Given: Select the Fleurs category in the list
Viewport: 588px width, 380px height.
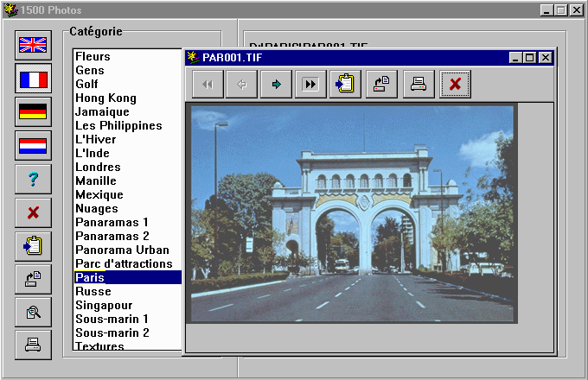Looking at the screenshot, I should (93, 56).
